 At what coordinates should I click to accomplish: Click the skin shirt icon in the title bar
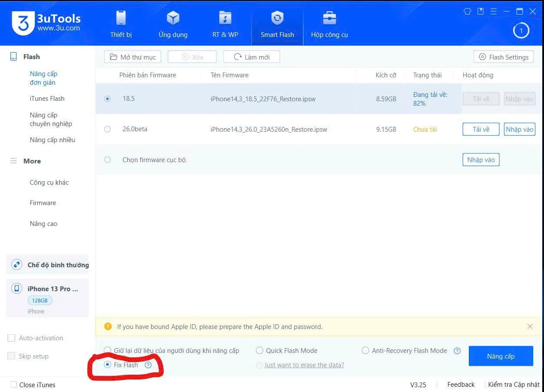click(x=468, y=11)
